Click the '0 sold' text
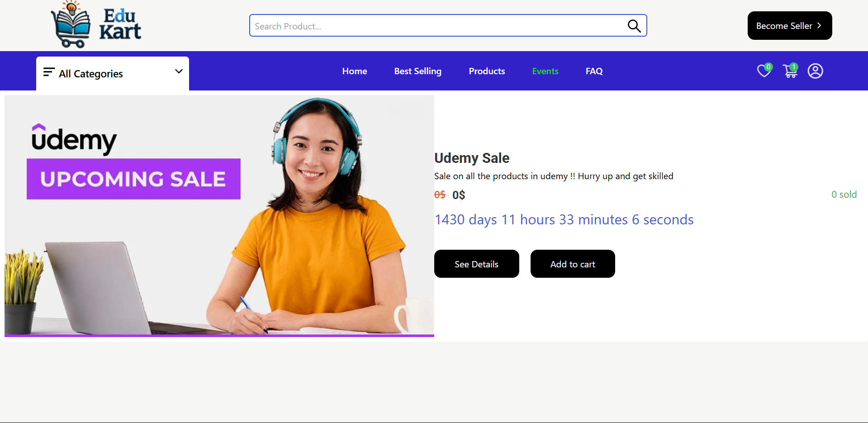Image resolution: width=868 pixels, height=423 pixels. click(844, 195)
